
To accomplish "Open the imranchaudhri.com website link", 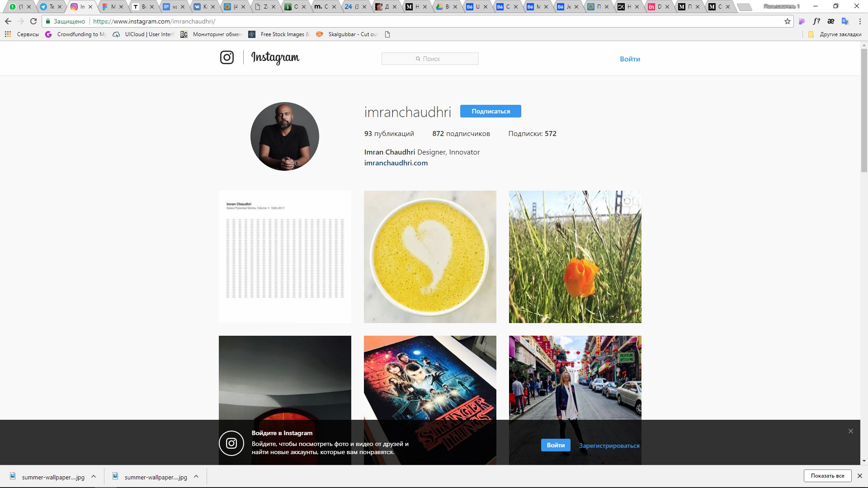I will [x=396, y=163].
